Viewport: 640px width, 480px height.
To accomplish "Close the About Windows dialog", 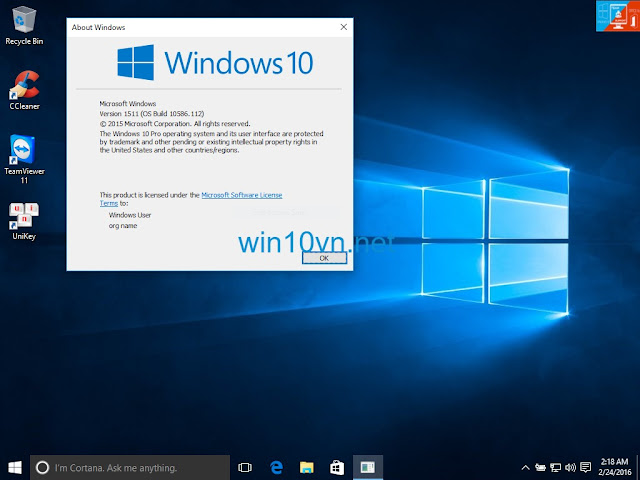I will coord(344,27).
